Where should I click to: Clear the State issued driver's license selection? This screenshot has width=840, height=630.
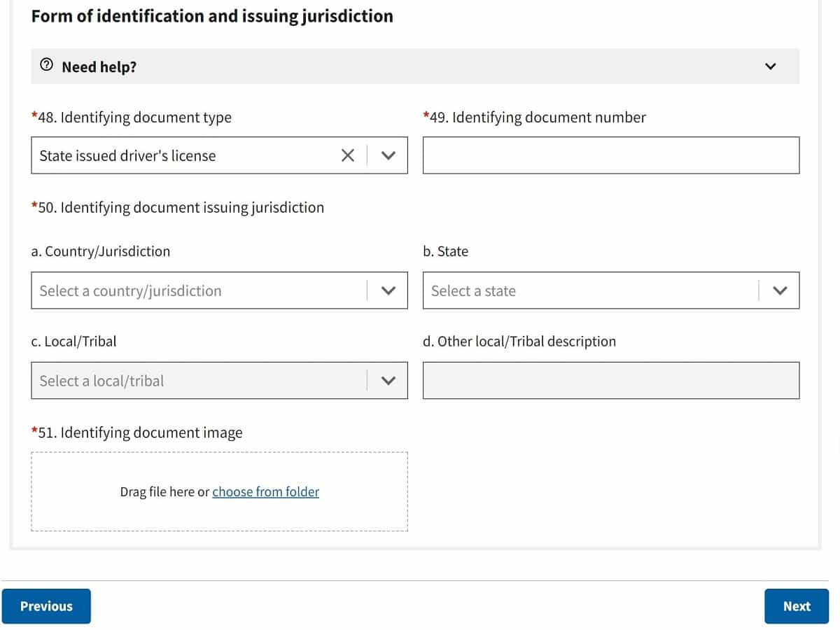pyautogui.click(x=347, y=155)
